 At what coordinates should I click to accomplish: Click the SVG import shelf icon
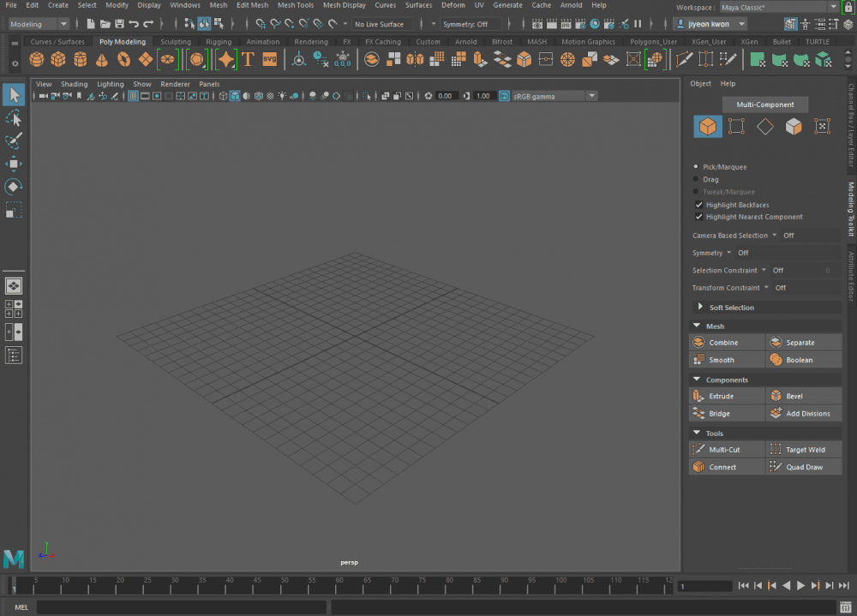pos(269,60)
